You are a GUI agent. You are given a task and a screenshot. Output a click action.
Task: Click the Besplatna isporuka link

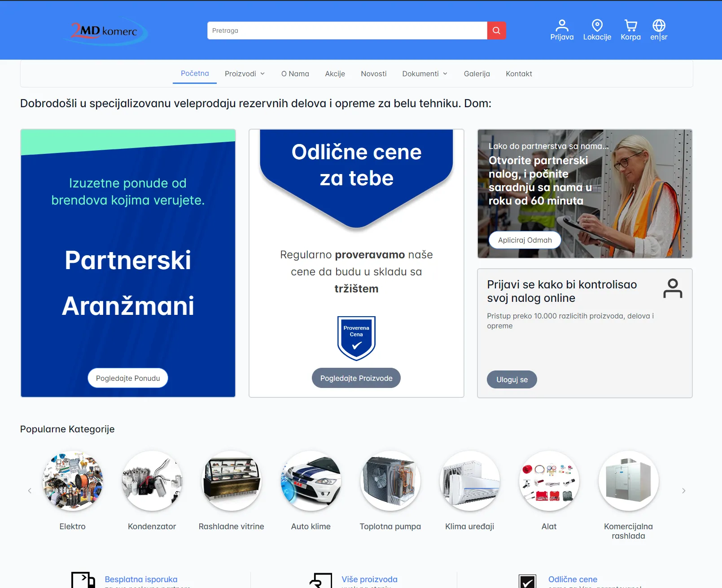(141, 579)
